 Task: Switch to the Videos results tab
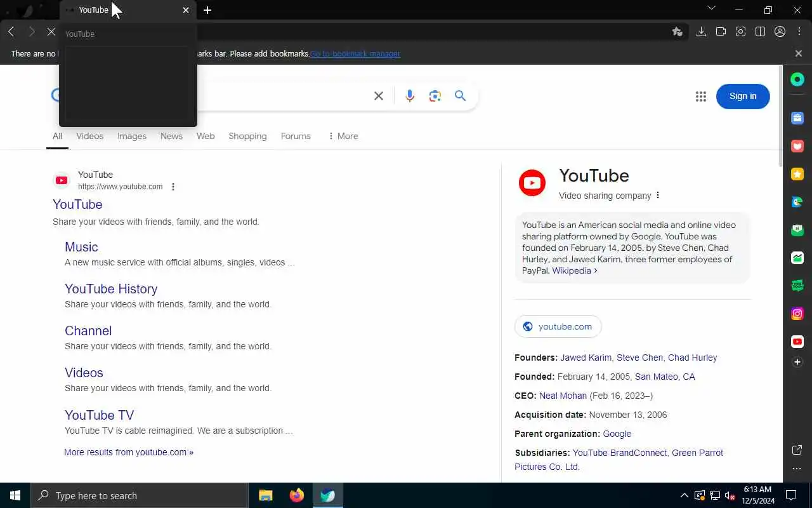[89, 137]
